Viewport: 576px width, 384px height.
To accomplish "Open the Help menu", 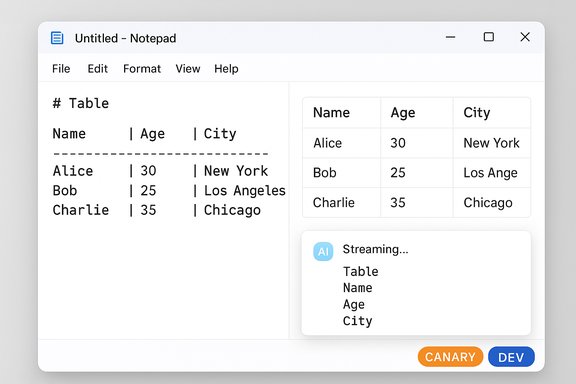I will coord(226,69).
